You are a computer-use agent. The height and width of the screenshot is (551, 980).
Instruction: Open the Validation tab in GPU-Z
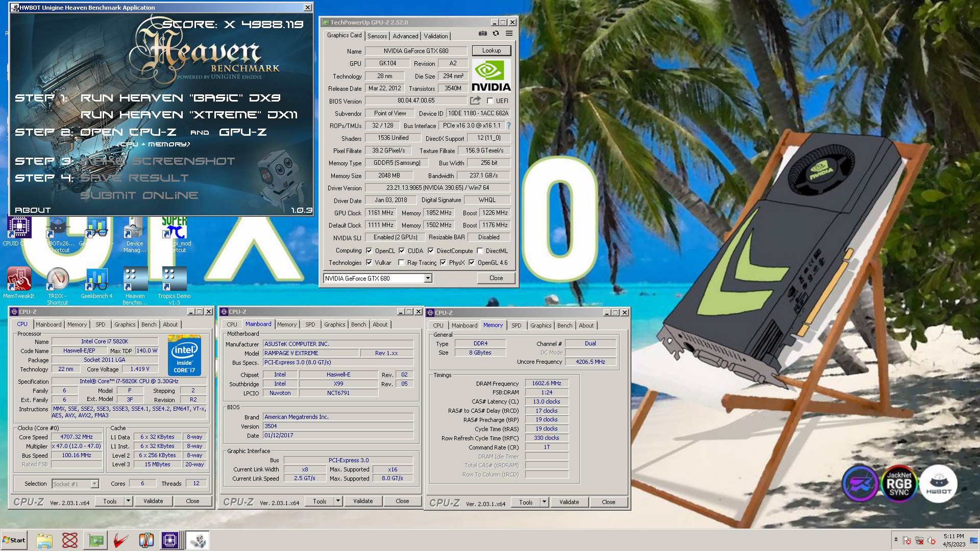pyautogui.click(x=436, y=36)
